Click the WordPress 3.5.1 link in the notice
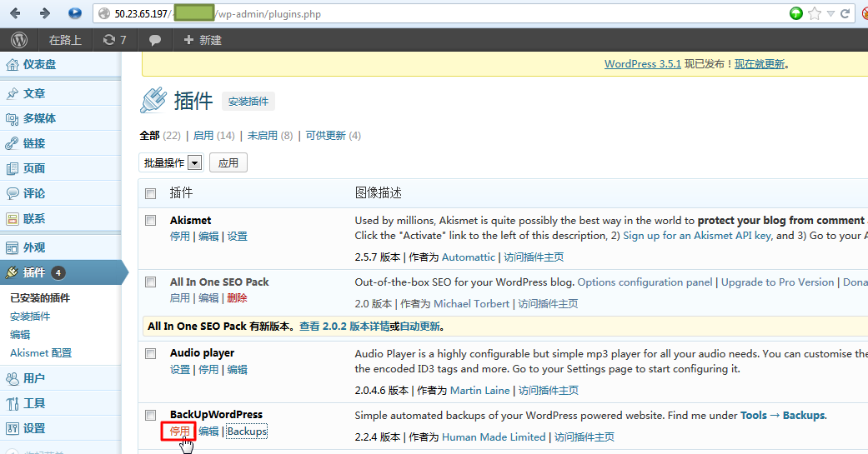Image resolution: width=868 pixels, height=454 pixels. [x=643, y=63]
